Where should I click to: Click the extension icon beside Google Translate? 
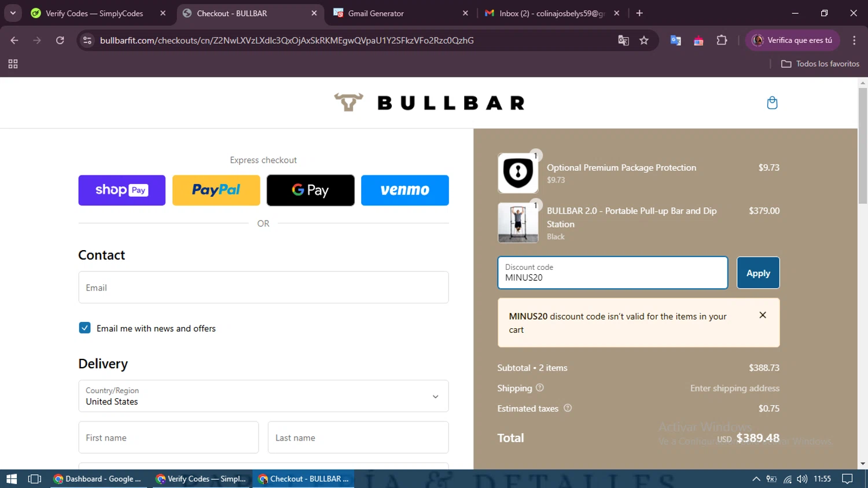pos(698,41)
